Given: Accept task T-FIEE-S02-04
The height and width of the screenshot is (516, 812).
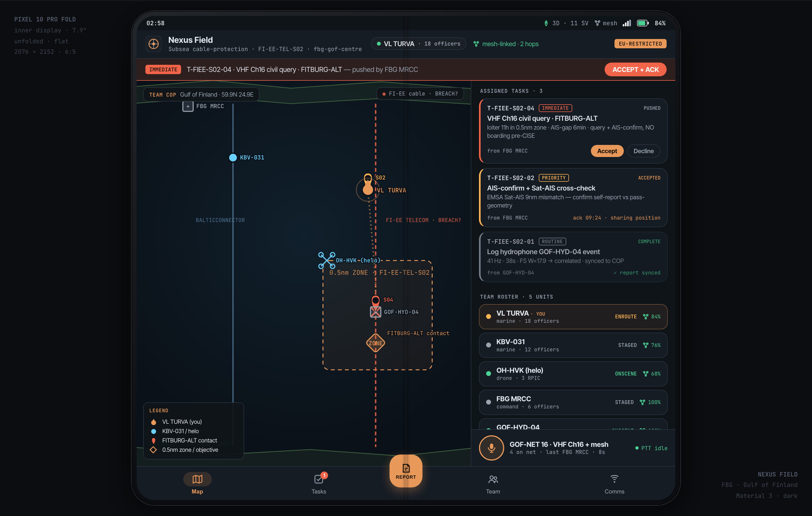Looking at the screenshot, I should pos(607,151).
